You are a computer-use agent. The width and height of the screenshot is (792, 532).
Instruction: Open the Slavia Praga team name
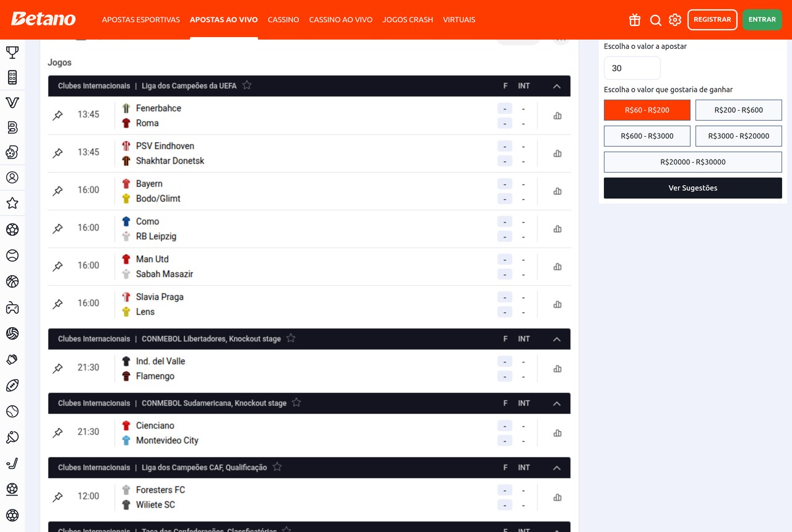tap(160, 297)
